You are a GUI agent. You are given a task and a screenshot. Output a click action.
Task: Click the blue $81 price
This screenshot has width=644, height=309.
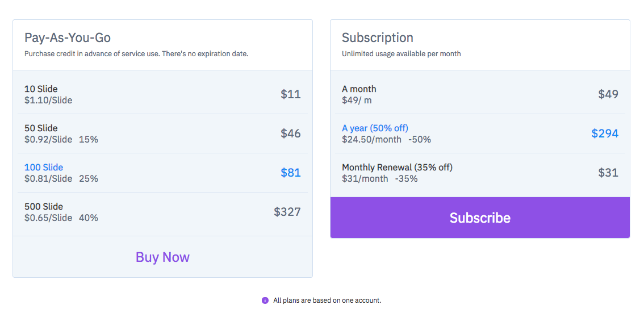tap(291, 173)
